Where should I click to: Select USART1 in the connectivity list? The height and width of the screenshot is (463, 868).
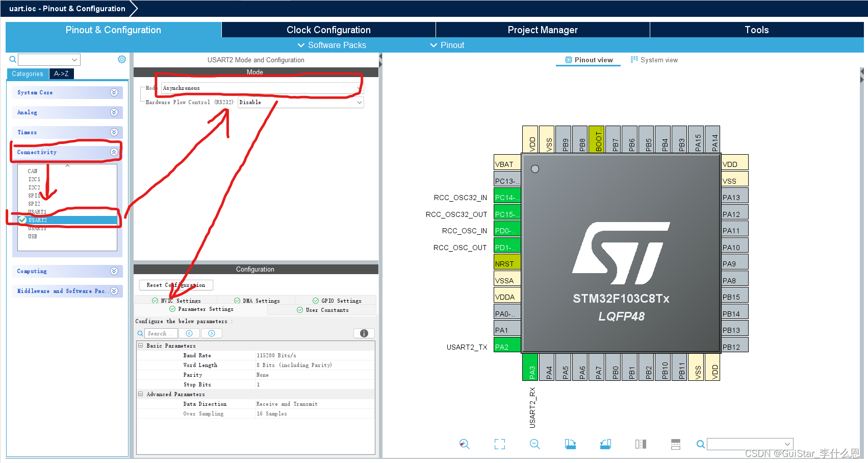[37, 212]
